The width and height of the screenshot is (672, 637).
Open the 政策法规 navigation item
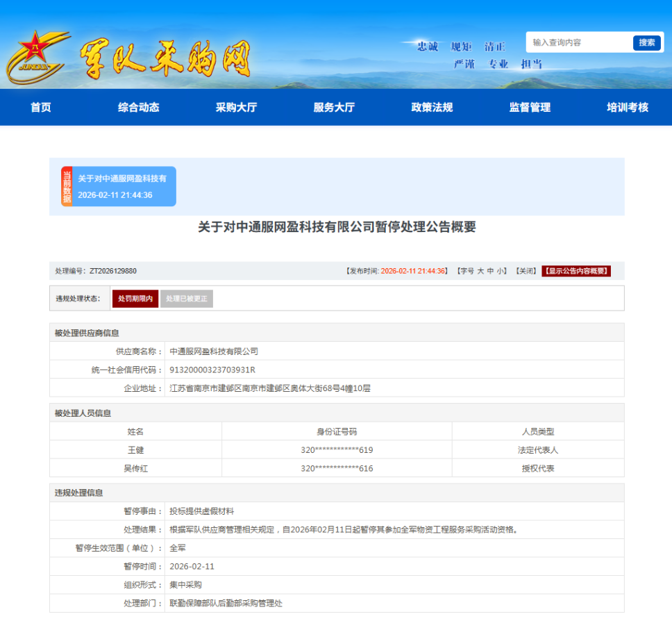(x=432, y=107)
